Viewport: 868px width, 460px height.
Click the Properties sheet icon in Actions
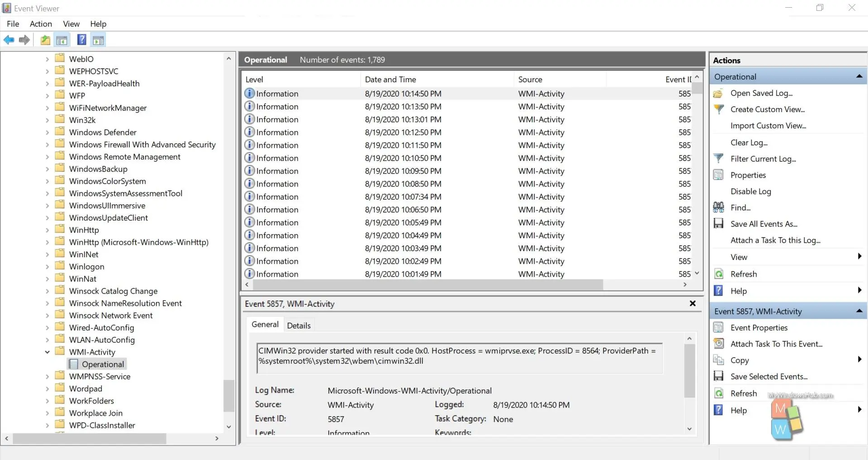click(718, 175)
